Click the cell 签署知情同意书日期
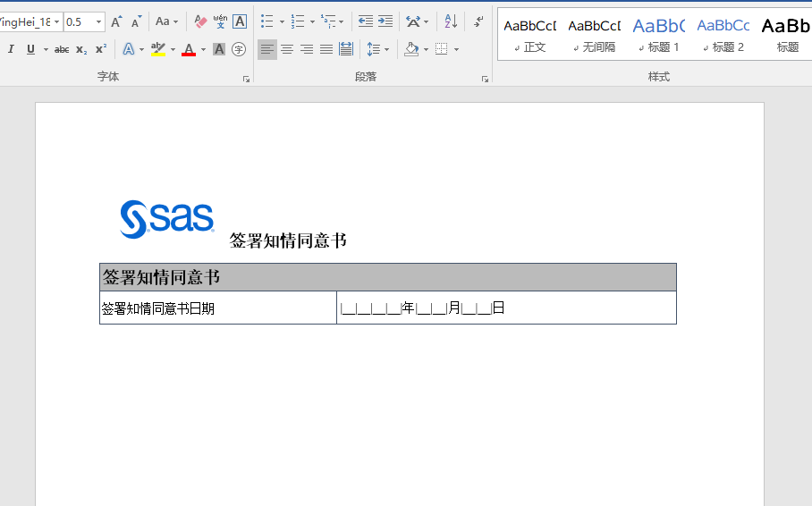The height and width of the screenshot is (506, 812). click(218, 308)
